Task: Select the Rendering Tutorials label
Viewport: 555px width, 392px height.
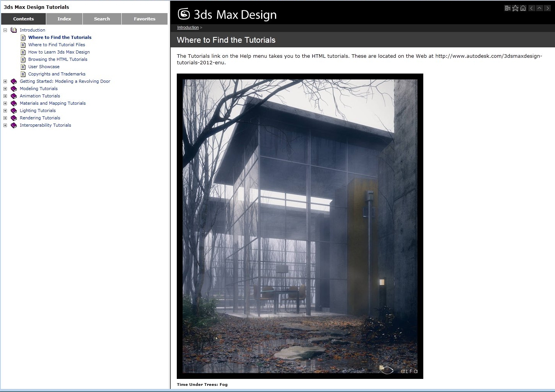Action: (x=40, y=118)
